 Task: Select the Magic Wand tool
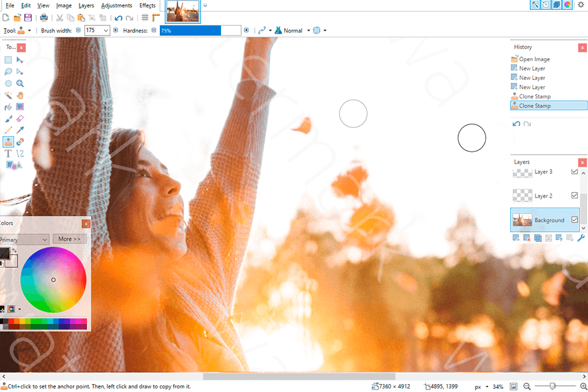pos(8,95)
